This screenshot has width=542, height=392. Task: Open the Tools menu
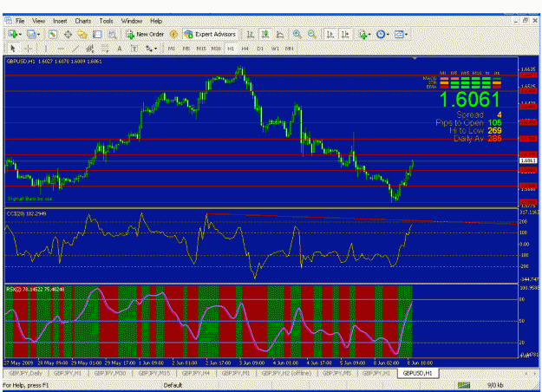coord(106,21)
